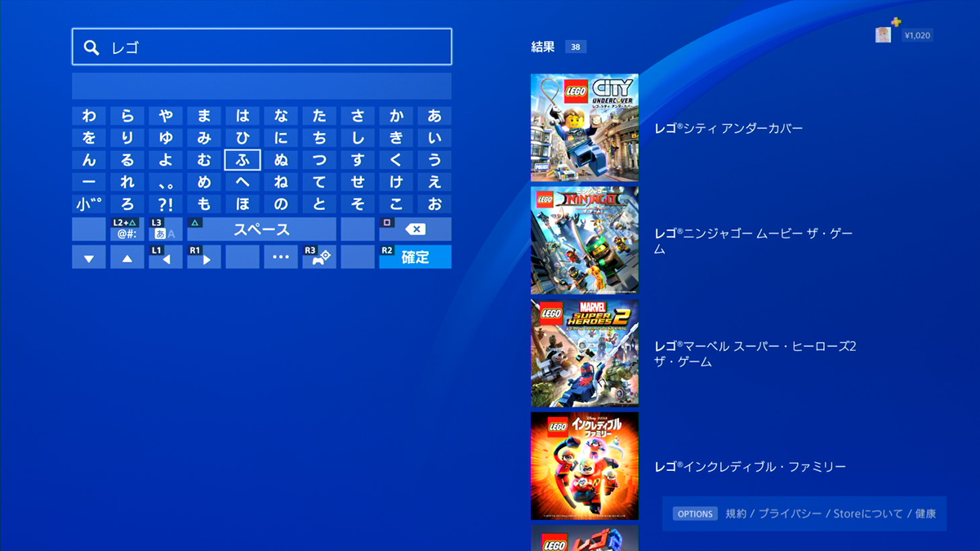Tap the ち key
The width and height of the screenshot is (980, 551).
(x=319, y=138)
